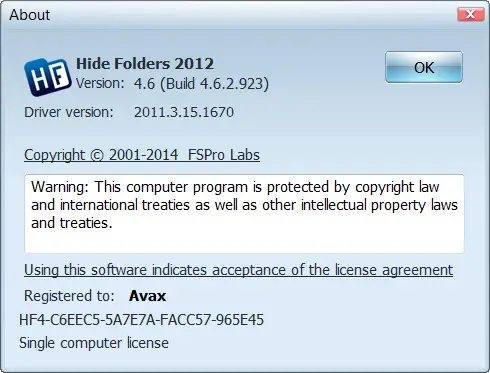Click the Hide Folders HF logo icon
The width and height of the screenshot is (490, 373).
pos(48,77)
